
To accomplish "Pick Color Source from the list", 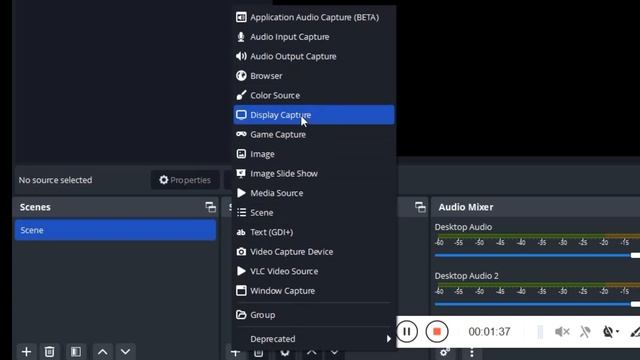I will (x=313, y=96).
